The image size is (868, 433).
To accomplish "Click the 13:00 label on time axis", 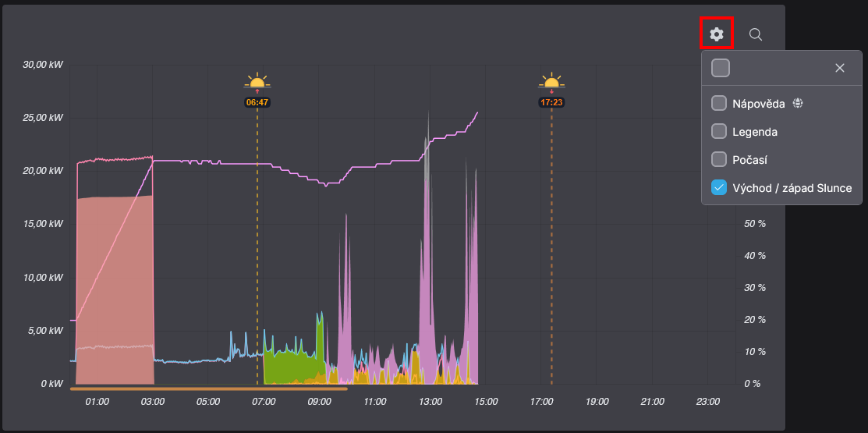I will (x=430, y=402).
